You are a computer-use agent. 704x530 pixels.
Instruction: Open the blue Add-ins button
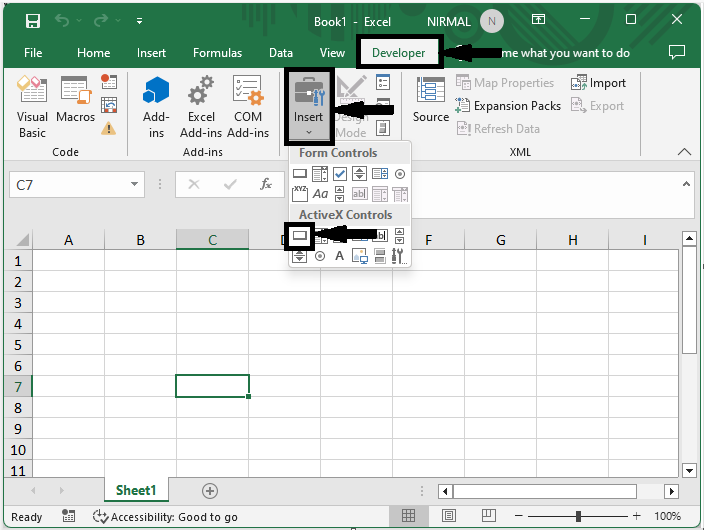(156, 107)
